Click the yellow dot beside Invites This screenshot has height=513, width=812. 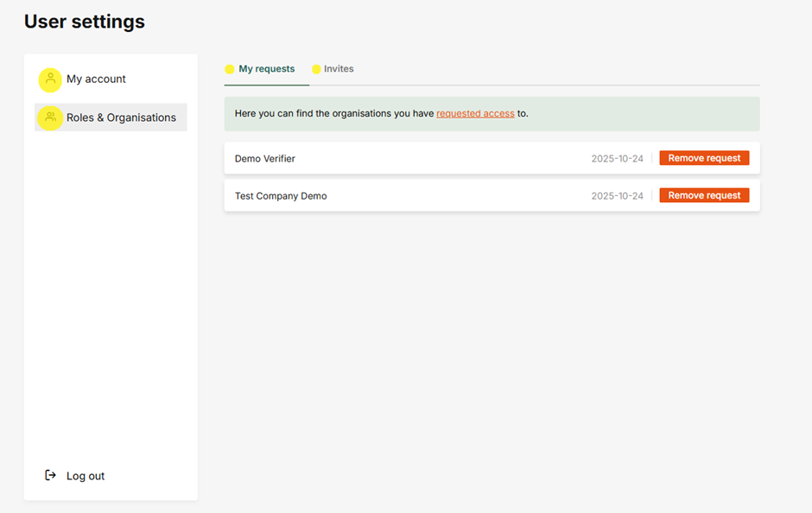tap(316, 69)
